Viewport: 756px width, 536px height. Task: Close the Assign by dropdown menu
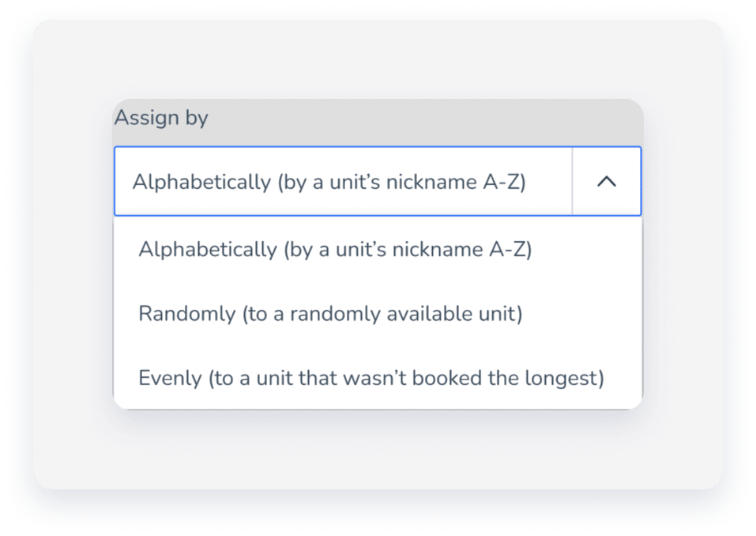tap(606, 182)
